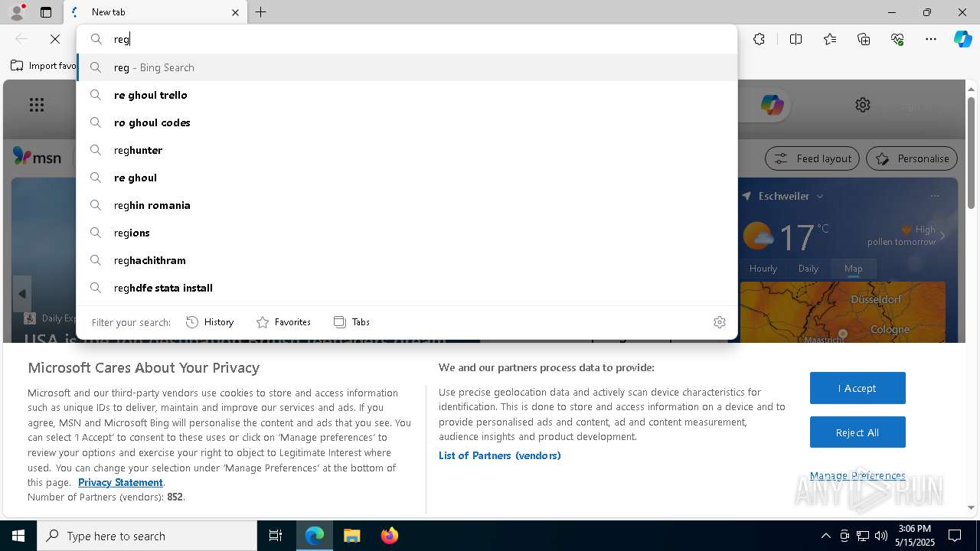Open the Windows Start menu

tap(18, 536)
